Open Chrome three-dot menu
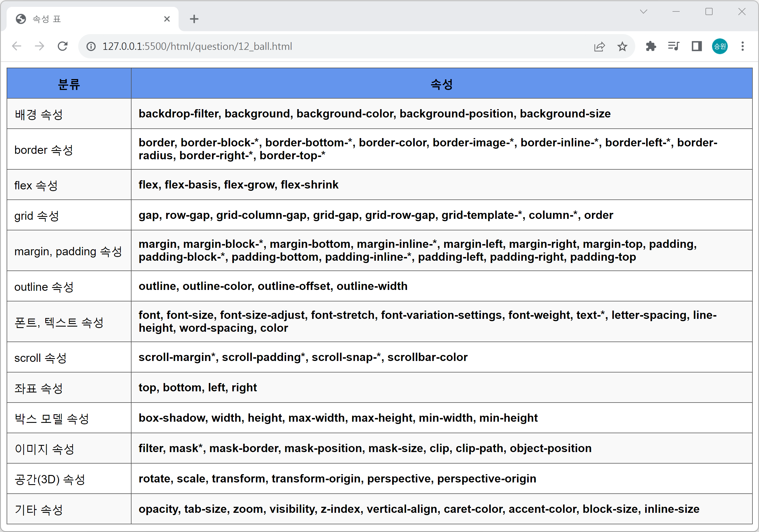The image size is (759, 532). tap(742, 46)
